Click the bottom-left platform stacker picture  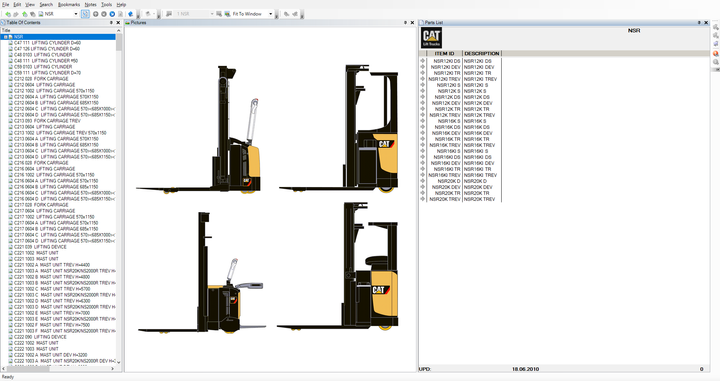[x=202, y=273]
